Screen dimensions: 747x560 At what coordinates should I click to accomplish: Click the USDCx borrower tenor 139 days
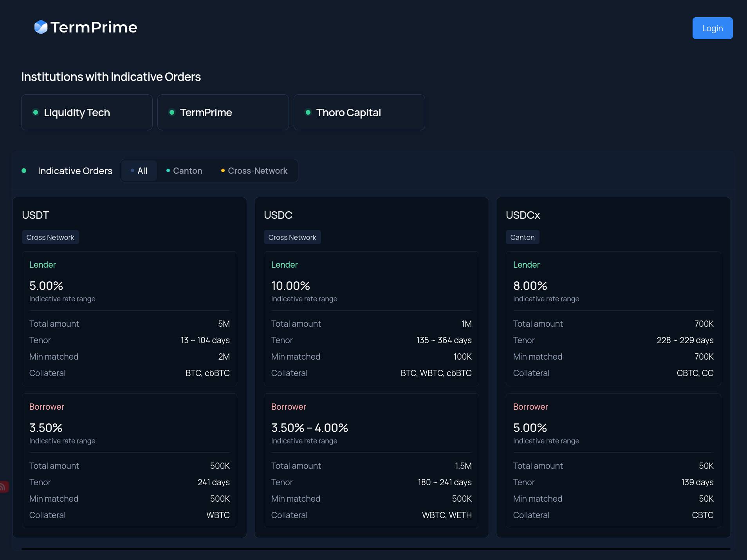point(697,482)
